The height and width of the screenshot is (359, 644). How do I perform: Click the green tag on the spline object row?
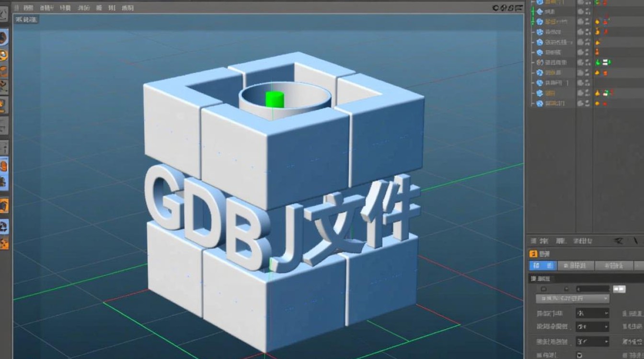(598, 62)
